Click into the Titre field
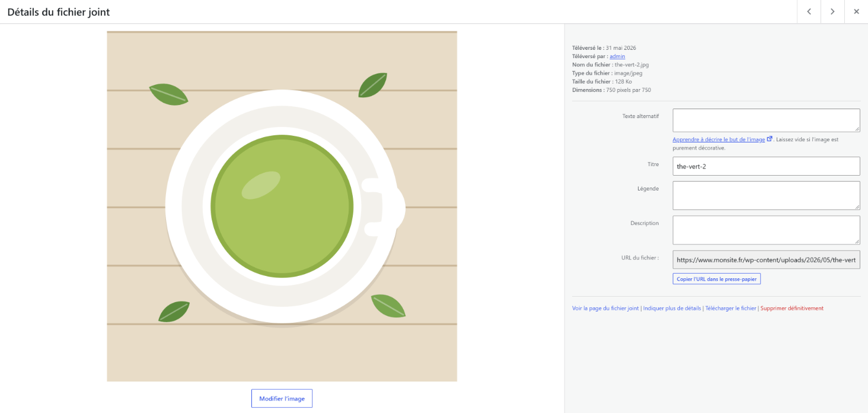The height and width of the screenshot is (413, 868). click(766, 166)
